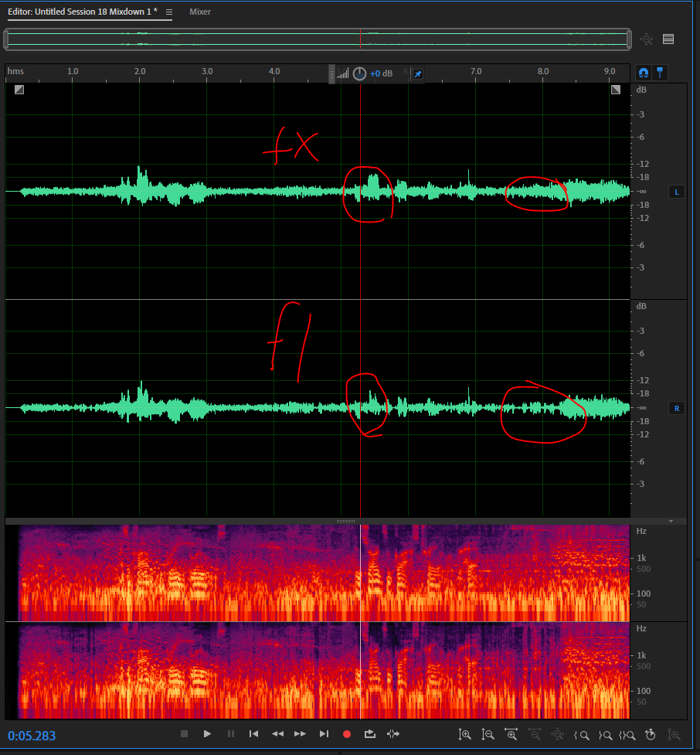
Task: Select Editor Untitled Session 18 Mixdown tab
Action: point(83,12)
